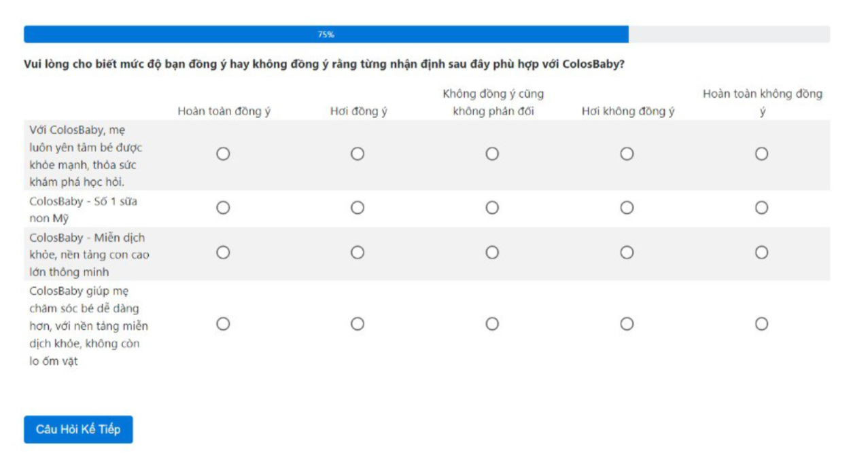Choose 'Hơi không đồng ý' for 'Số 1 sữa non Mỹ'
This screenshot has height=476, width=868.
(627, 208)
